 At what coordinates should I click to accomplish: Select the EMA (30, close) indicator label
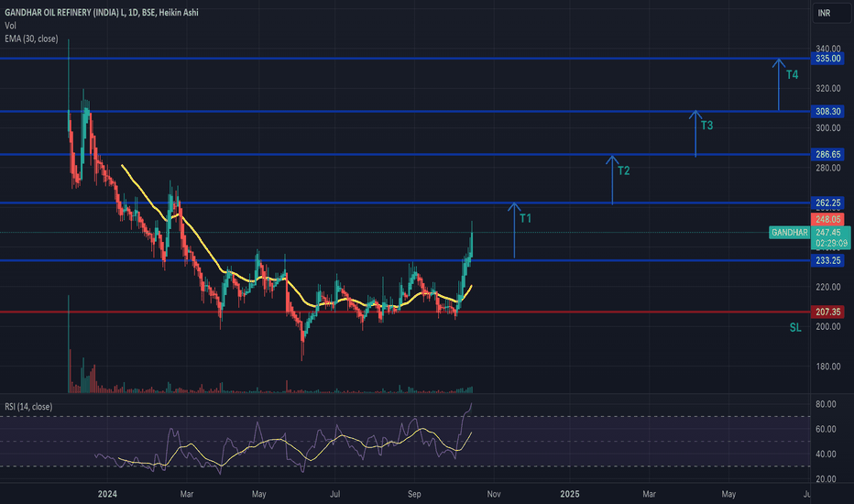[31, 38]
